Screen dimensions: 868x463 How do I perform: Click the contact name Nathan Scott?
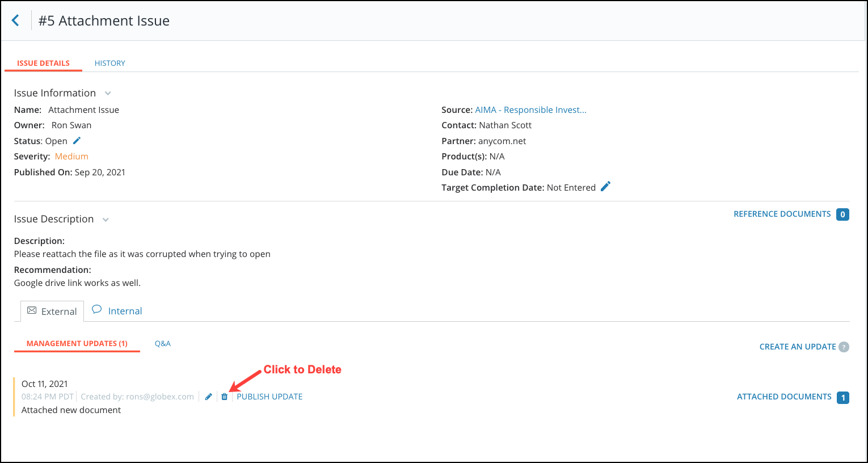point(505,125)
